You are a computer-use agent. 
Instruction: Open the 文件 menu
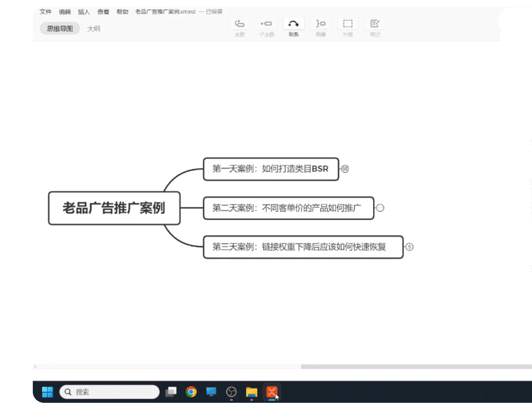(x=46, y=11)
